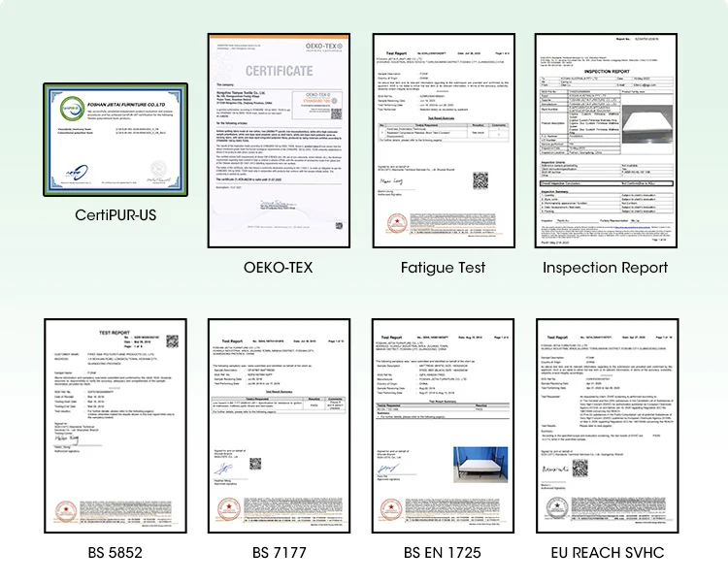Click the gray stamp on EU REACH SVHC report
Screen dimensions: 728x583
[x=557, y=507]
